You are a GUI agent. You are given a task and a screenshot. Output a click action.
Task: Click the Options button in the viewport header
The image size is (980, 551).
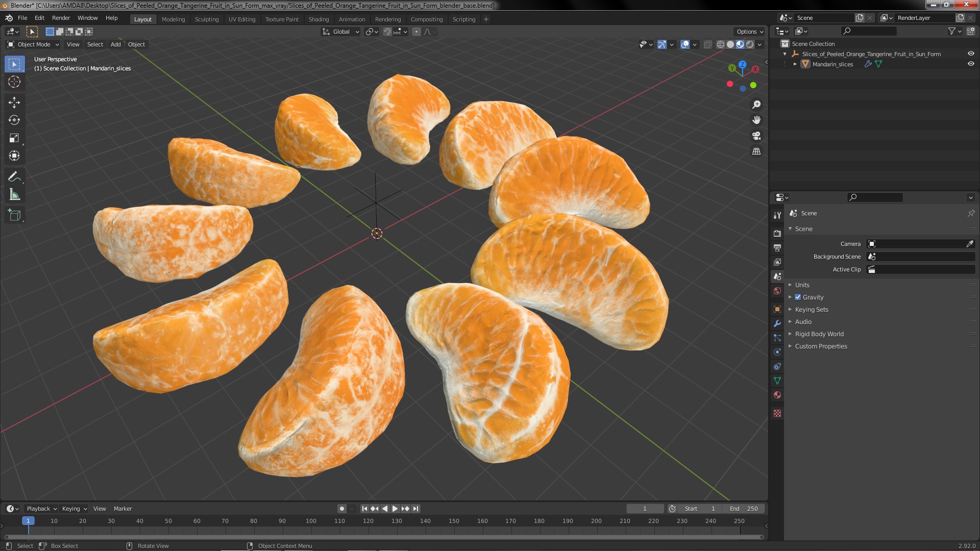pos(749,32)
